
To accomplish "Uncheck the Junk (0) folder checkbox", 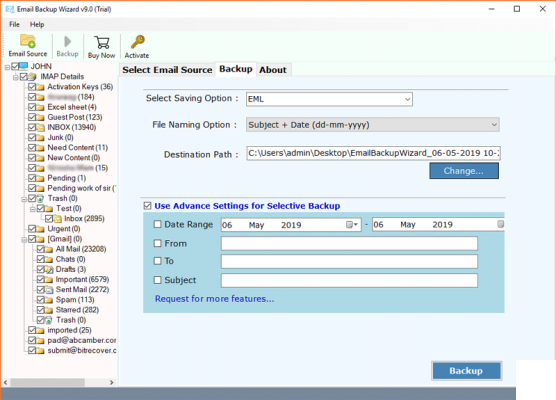I will [x=32, y=137].
